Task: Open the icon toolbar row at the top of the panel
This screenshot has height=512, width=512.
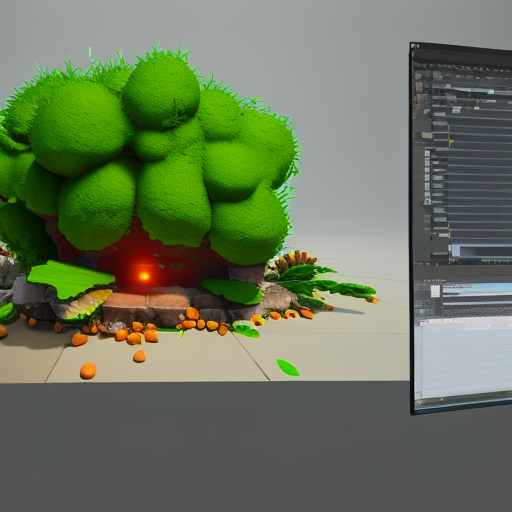Action: point(463,68)
